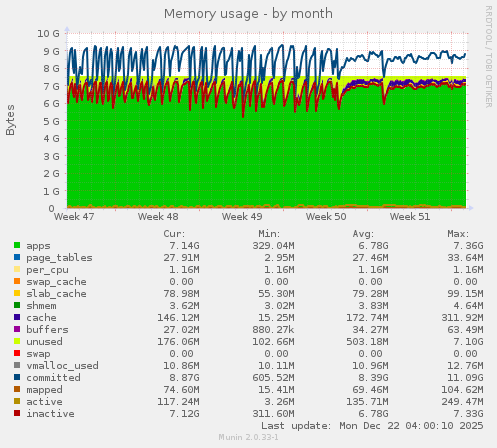Click the mapped brown legend swatch
This screenshot has width=497, height=448.
click(17, 389)
